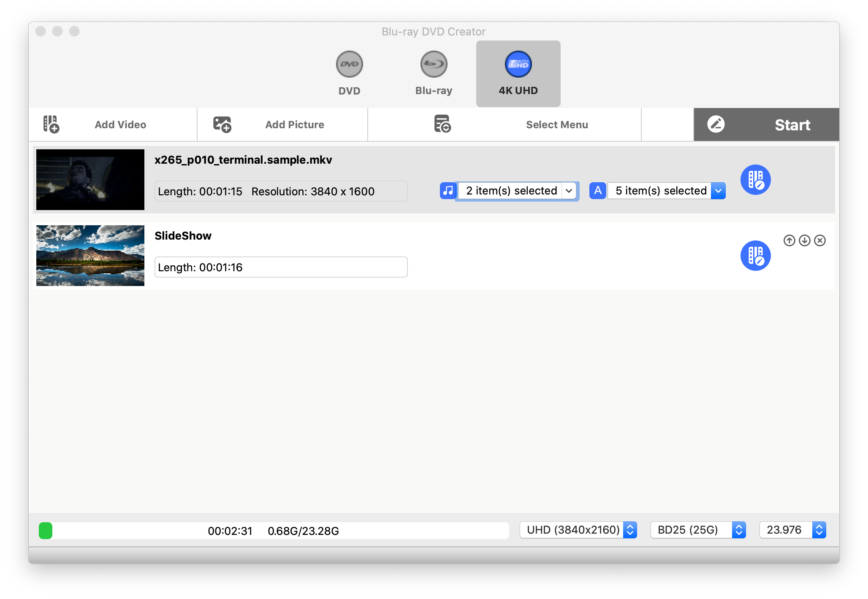This screenshot has height=599, width=868.
Task: Click the burn disc icon beside Start
Action: pyautogui.click(x=716, y=124)
